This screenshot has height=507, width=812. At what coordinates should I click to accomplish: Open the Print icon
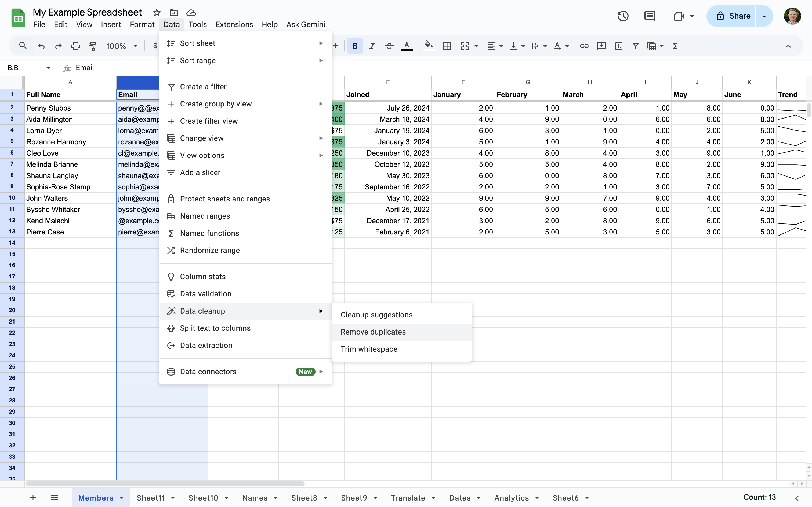[75, 46]
